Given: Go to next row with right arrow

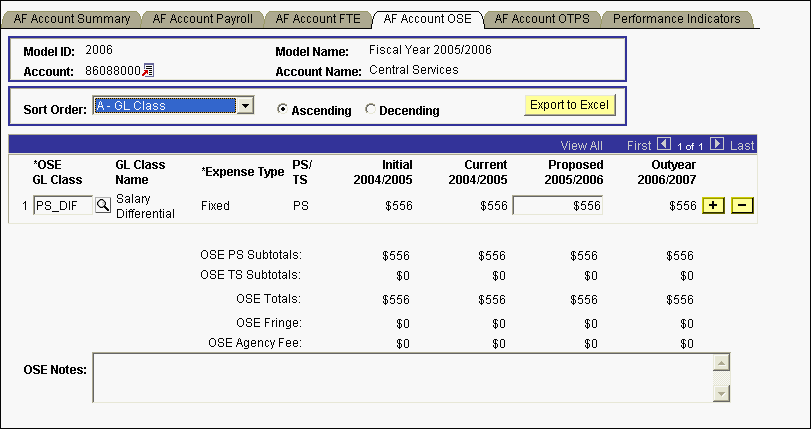Looking at the screenshot, I should [x=718, y=145].
